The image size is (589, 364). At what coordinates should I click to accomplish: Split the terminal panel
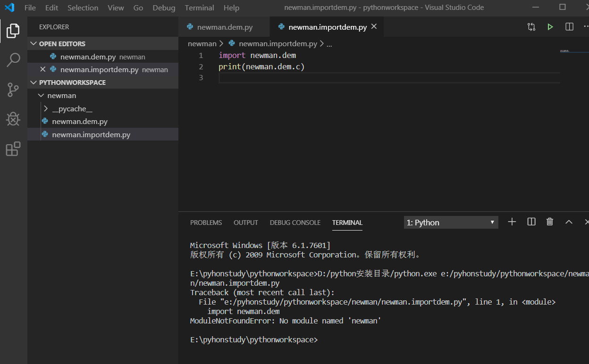click(531, 222)
